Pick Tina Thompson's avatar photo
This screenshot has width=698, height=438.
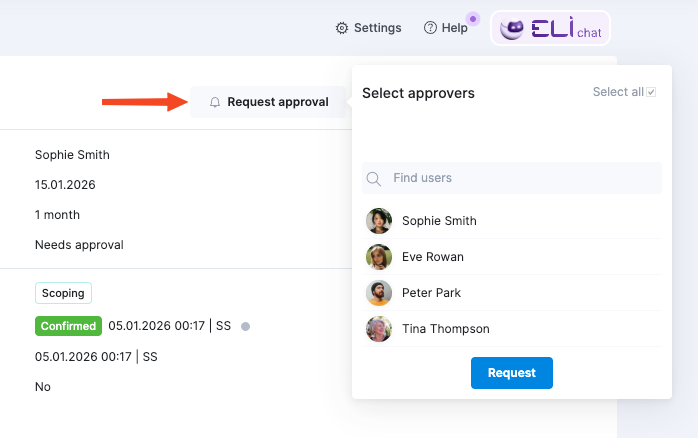379,329
